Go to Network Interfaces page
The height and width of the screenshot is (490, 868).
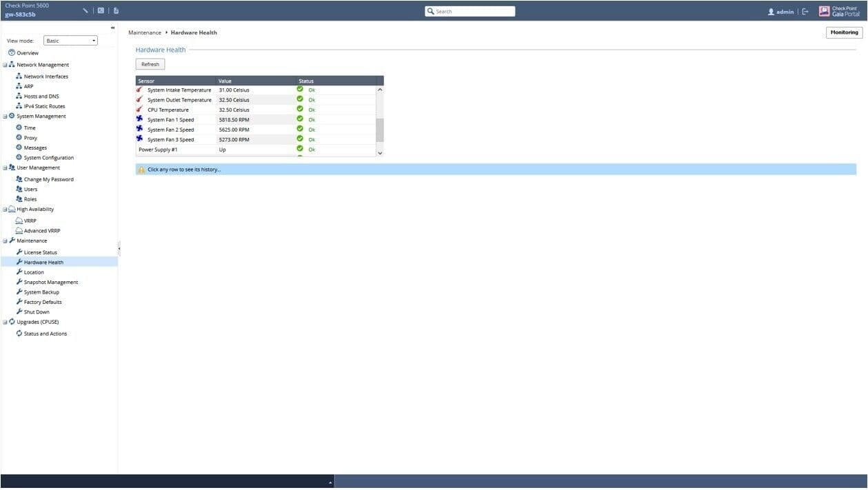tap(46, 76)
